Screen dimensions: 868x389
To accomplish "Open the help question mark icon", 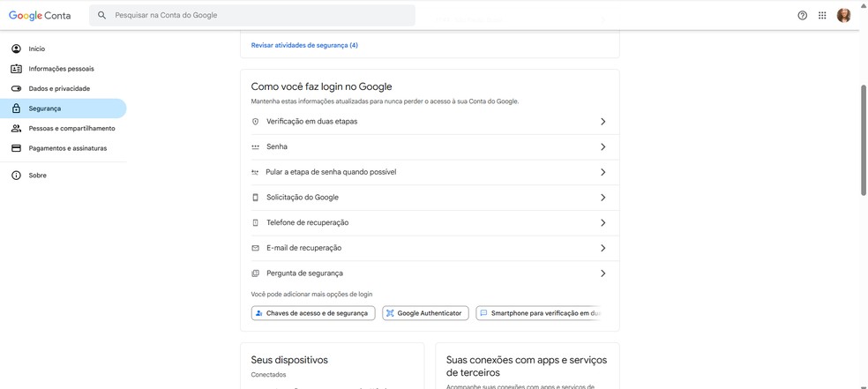I will click(802, 15).
